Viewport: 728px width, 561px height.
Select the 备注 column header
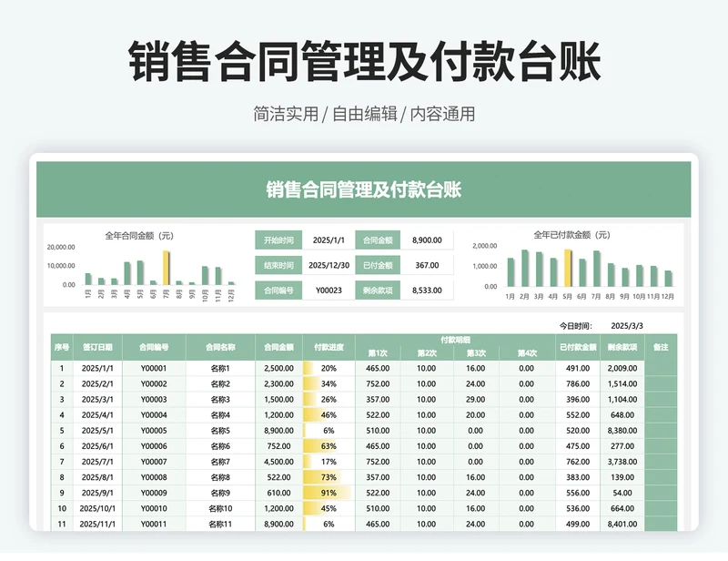[x=661, y=347]
